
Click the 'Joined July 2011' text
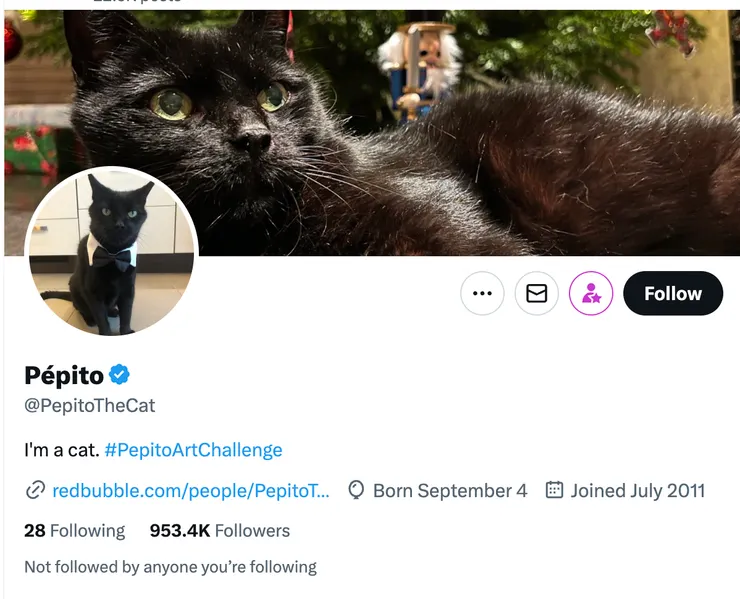(x=637, y=490)
